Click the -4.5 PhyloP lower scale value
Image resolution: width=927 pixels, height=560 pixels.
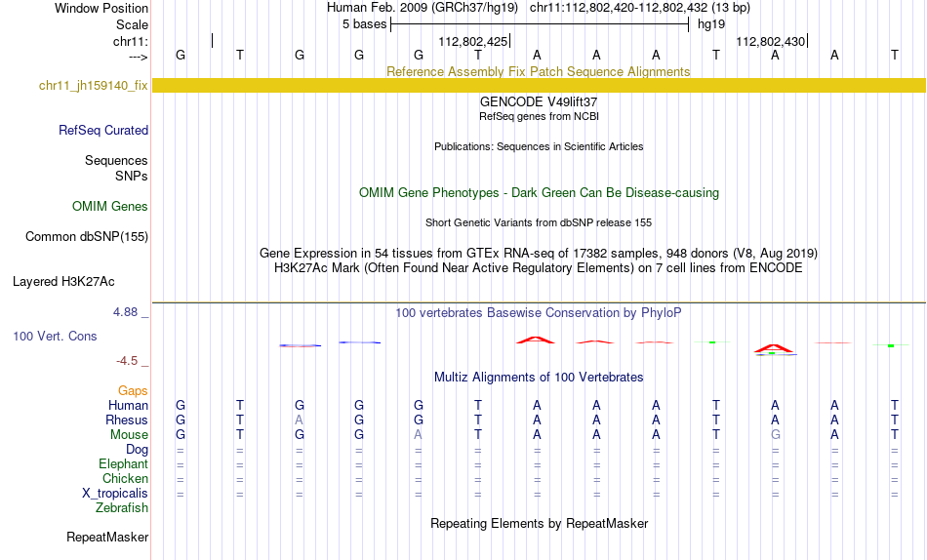click(x=127, y=361)
